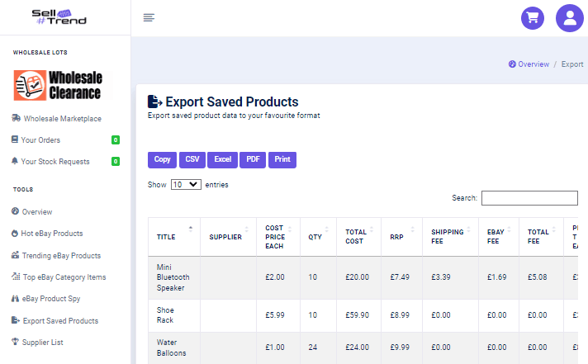Select Trending eBay Products in sidebar
588x364 pixels.
61,256
